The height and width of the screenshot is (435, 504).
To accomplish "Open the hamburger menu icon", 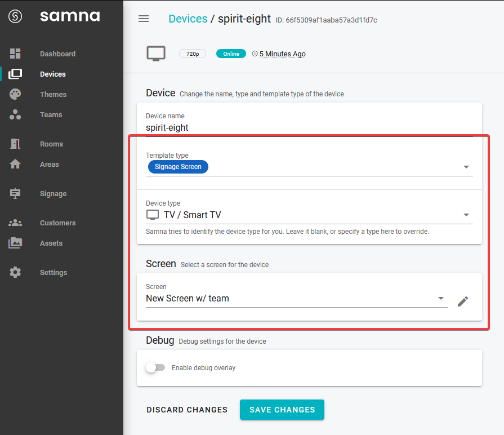I will pyautogui.click(x=144, y=19).
